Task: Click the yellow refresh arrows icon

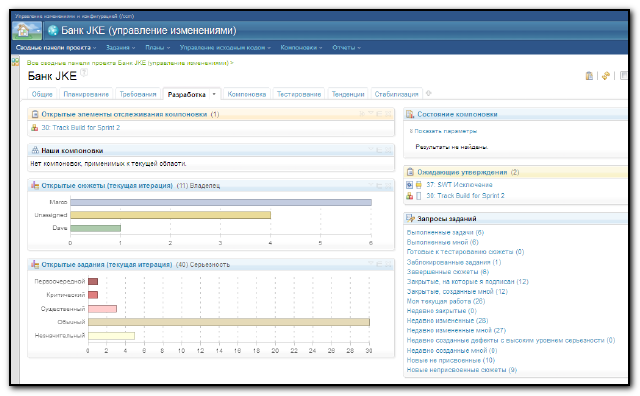Action: (x=606, y=76)
